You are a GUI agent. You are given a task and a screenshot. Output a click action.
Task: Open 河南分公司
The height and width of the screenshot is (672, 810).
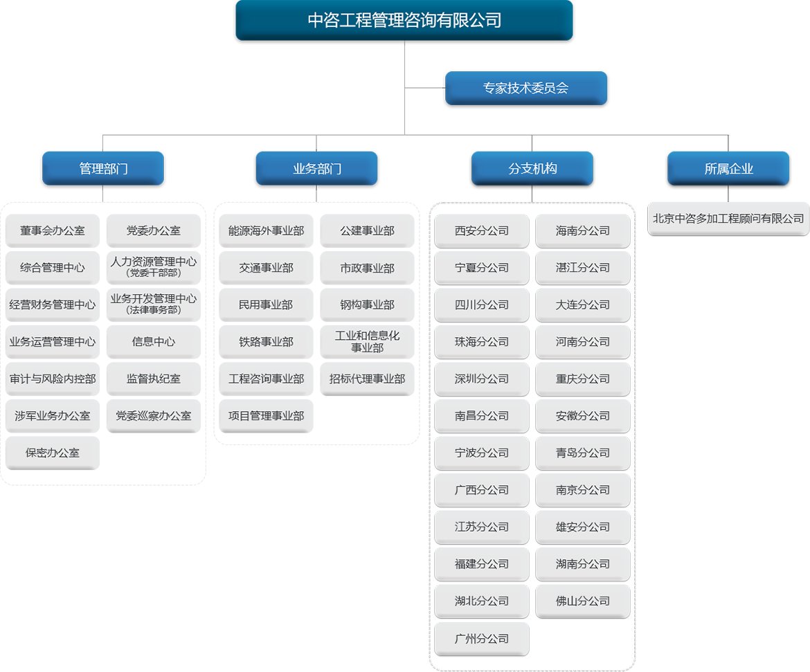(x=583, y=342)
